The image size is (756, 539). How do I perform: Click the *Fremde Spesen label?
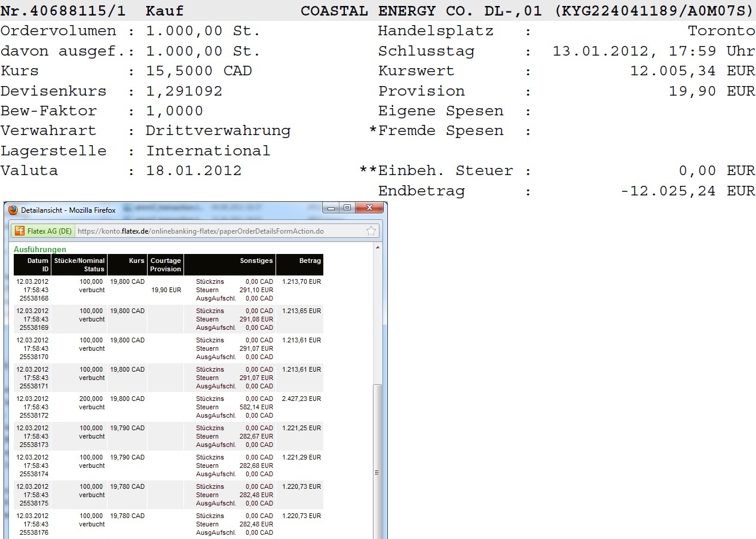pyautogui.click(x=436, y=130)
